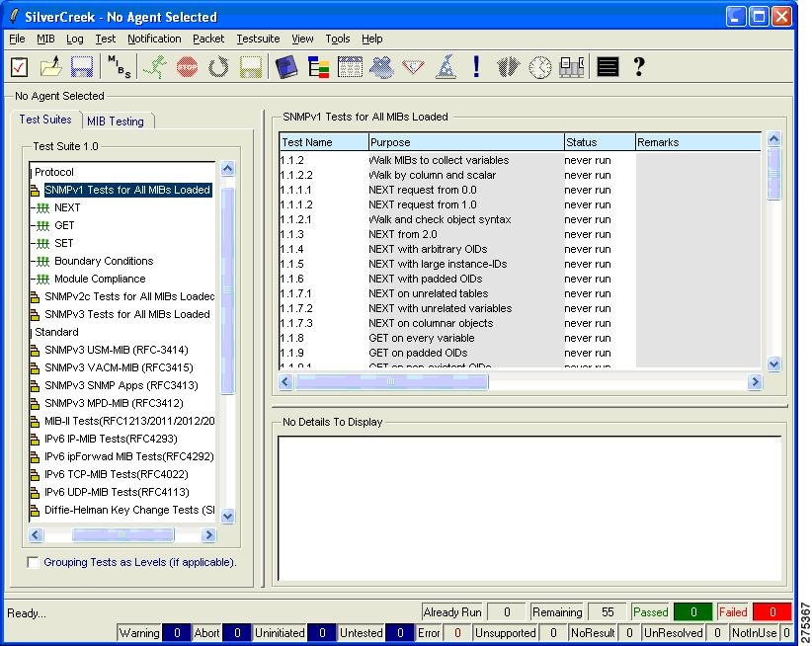This screenshot has width=812, height=646.
Task: Open the Help menu
Action: 371,39
